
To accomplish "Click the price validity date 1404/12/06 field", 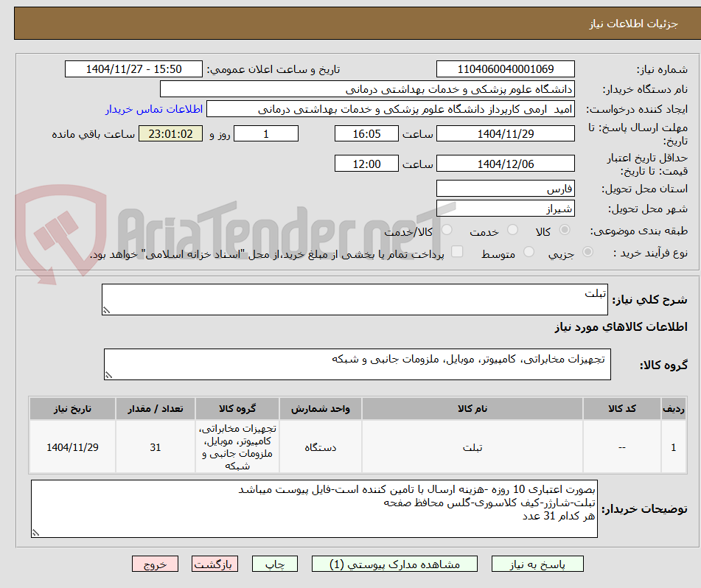I will point(505,164).
